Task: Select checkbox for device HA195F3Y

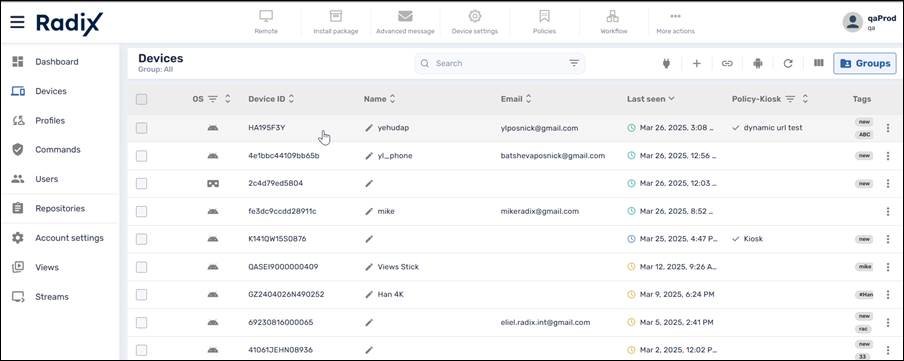Action: (x=141, y=128)
